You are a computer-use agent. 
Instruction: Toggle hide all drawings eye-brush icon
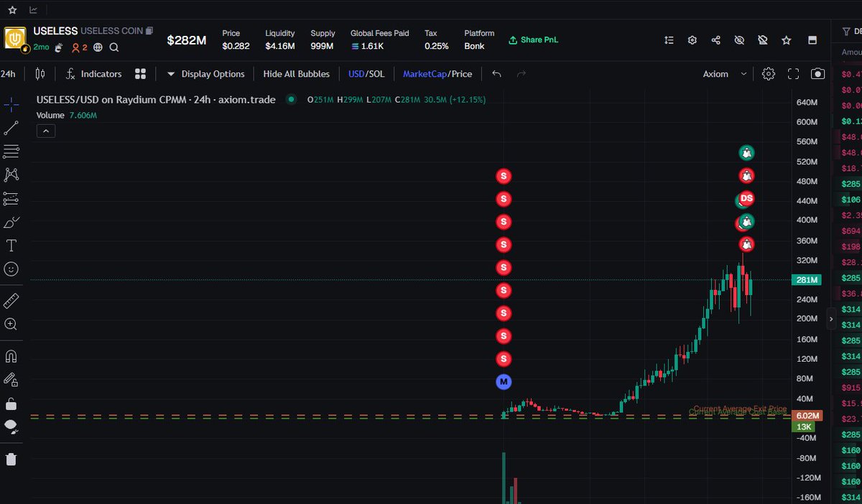[11, 426]
